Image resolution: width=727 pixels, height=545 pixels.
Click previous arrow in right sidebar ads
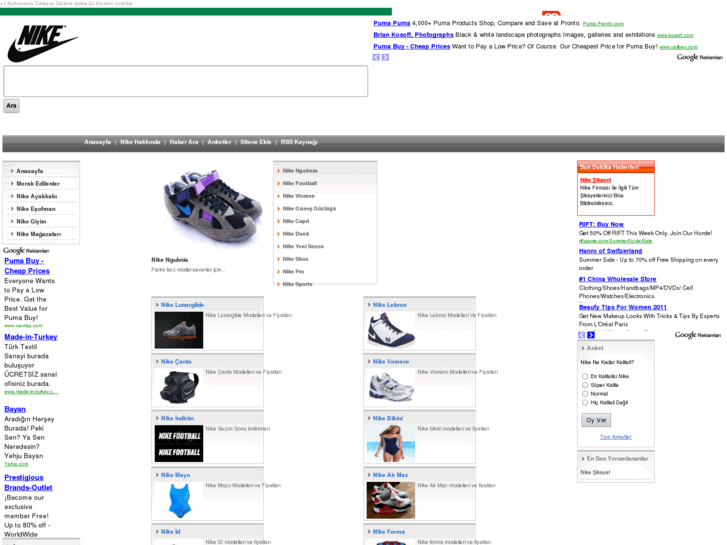point(582,335)
